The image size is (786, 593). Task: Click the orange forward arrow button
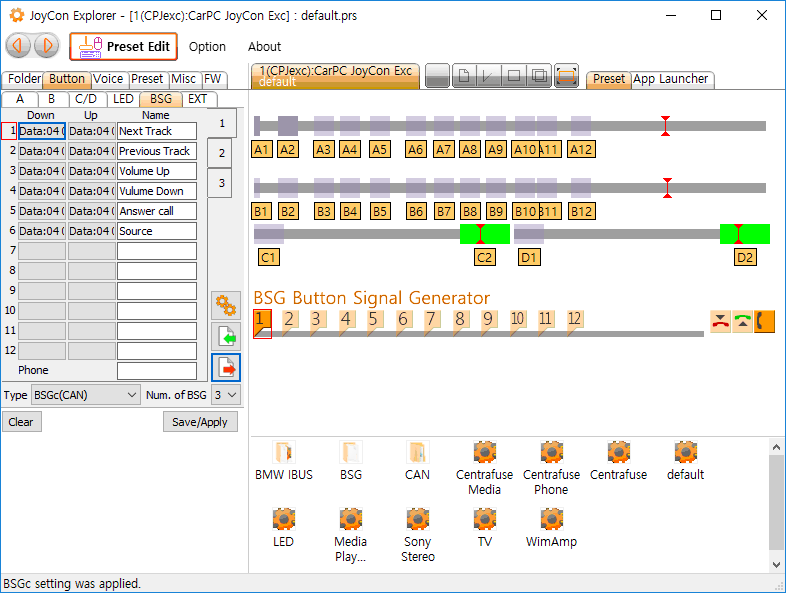tap(47, 46)
